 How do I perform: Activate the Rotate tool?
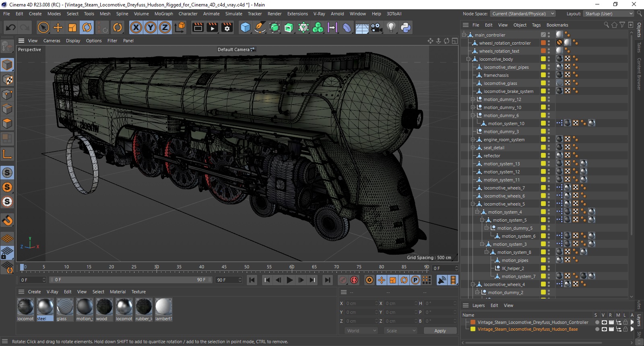(87, 27)
